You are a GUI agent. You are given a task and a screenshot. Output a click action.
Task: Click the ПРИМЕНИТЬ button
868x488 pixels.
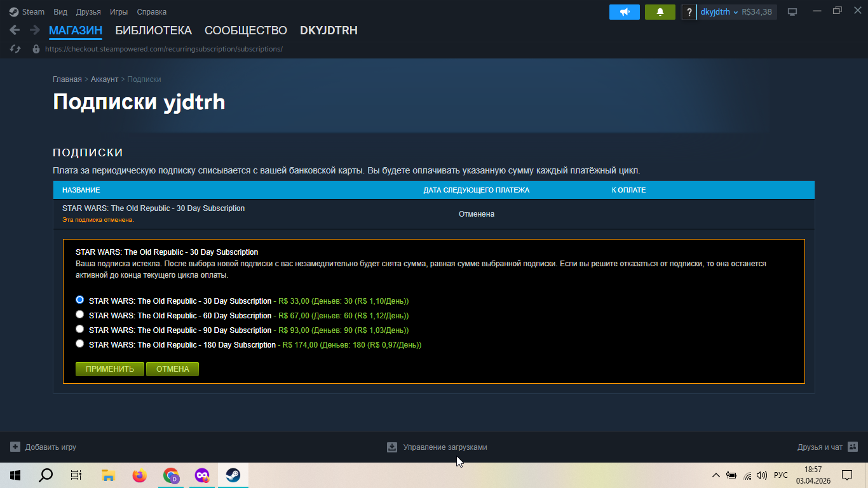[x=110, y=369]
